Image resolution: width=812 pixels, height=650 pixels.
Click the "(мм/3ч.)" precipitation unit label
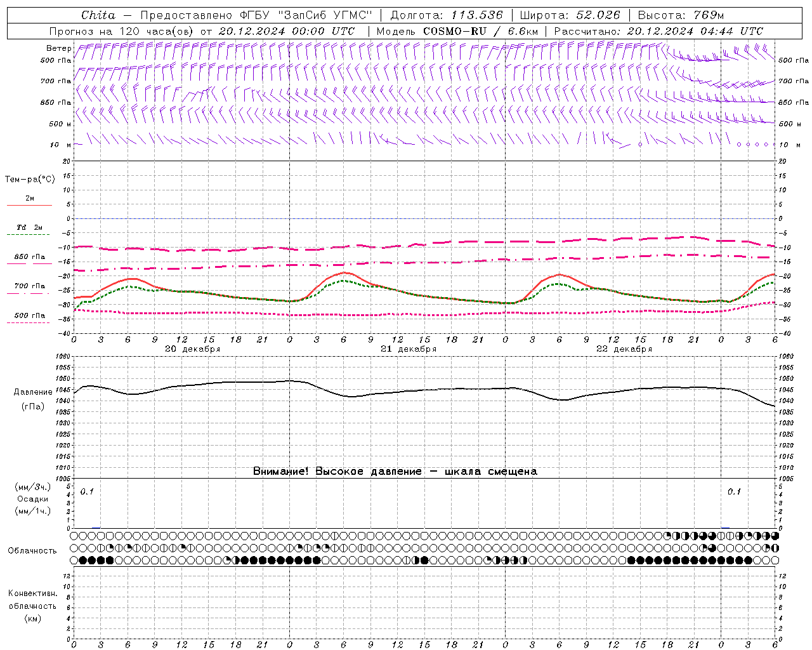[32, 487]
